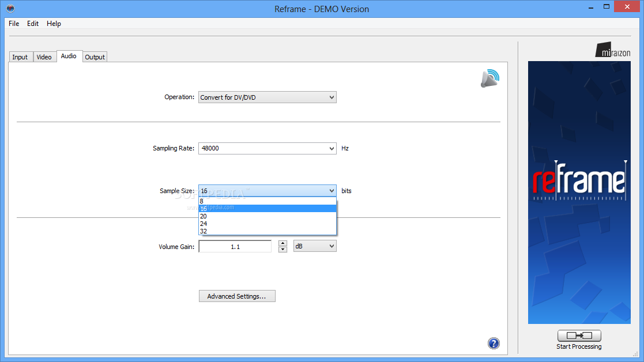644x362 pixels.
Task: Expand the Sampling Rate dropdown
Action: pyautogui.click(x=268, y=148)
